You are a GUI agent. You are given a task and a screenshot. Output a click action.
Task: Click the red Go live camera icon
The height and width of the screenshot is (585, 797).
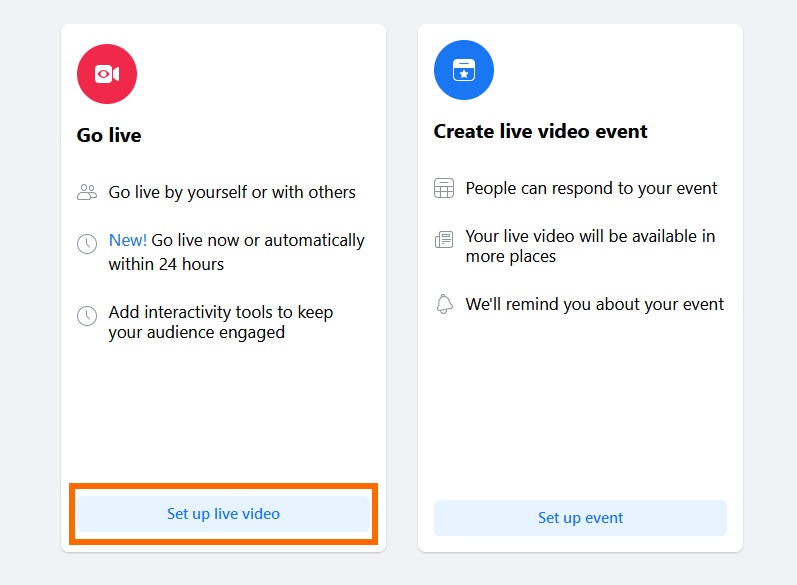coord(107,74)
